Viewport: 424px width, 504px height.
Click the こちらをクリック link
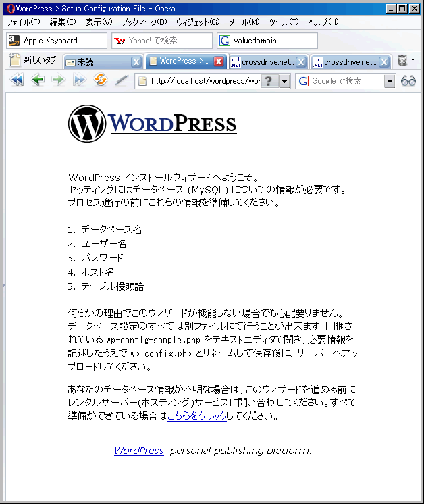[197, 415]
